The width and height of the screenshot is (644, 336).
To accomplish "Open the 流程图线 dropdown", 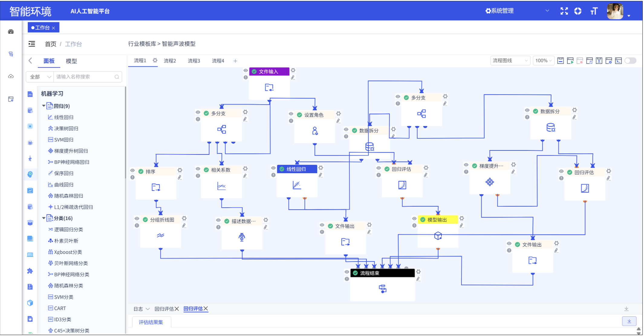I will [x=510, y=61].
